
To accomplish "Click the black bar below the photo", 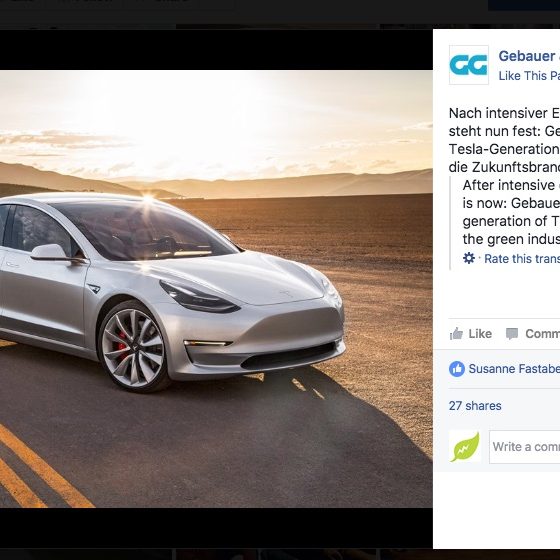I will click(216, 528).
